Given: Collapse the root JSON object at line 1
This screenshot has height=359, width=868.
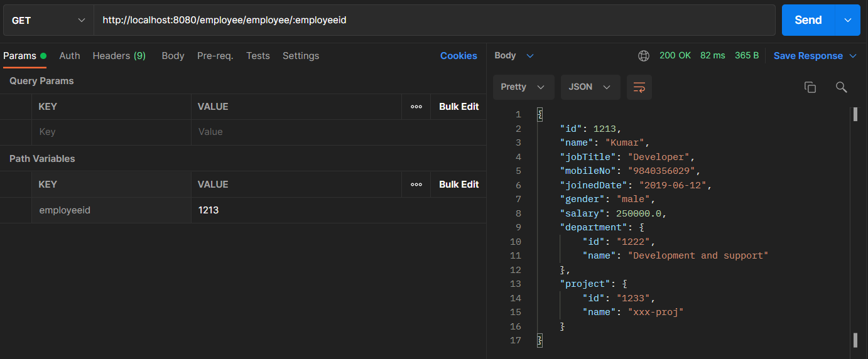Looking at the screenshot, I should pos(540,114).
